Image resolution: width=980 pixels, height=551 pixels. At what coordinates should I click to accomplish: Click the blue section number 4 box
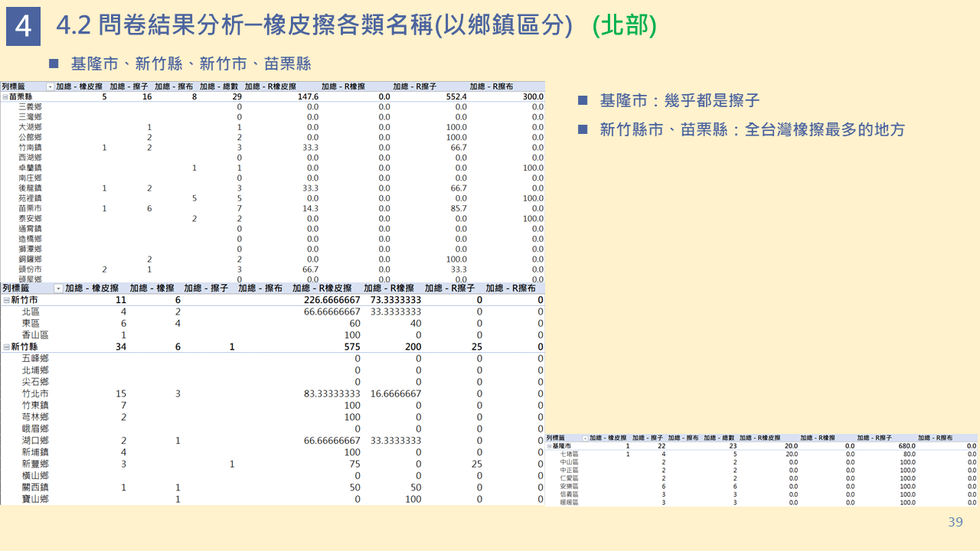coord(23,27)
